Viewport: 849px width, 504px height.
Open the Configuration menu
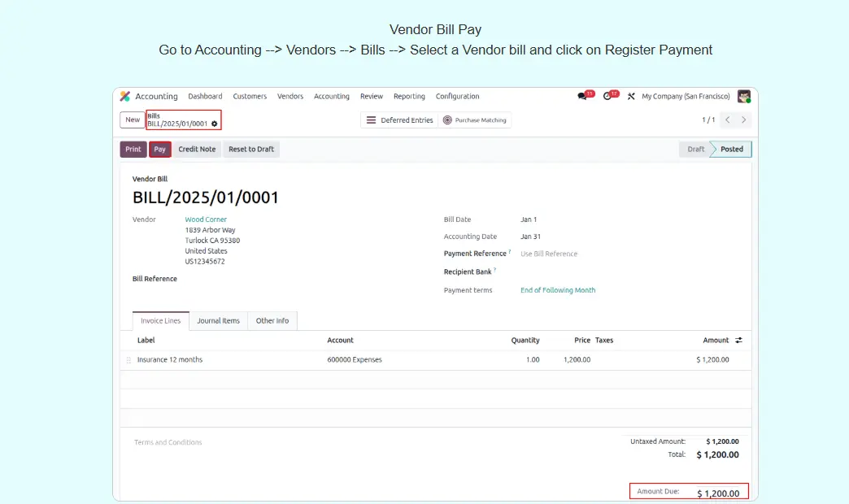(x=457, y=97)
